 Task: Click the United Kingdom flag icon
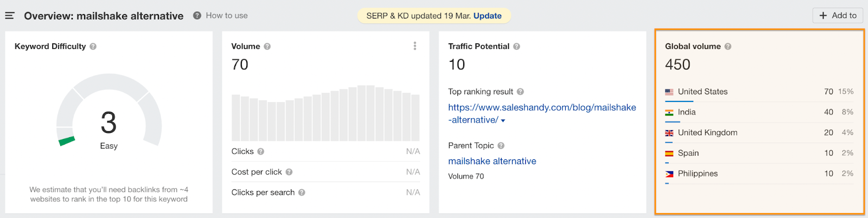(x=669, y=133)
